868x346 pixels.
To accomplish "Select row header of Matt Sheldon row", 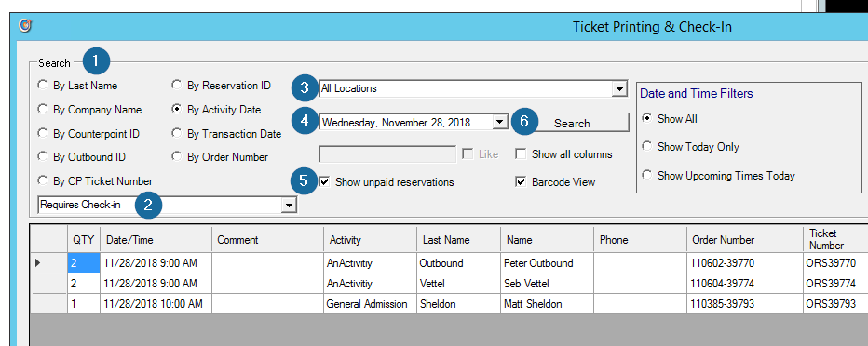I will tap(49, 304).
